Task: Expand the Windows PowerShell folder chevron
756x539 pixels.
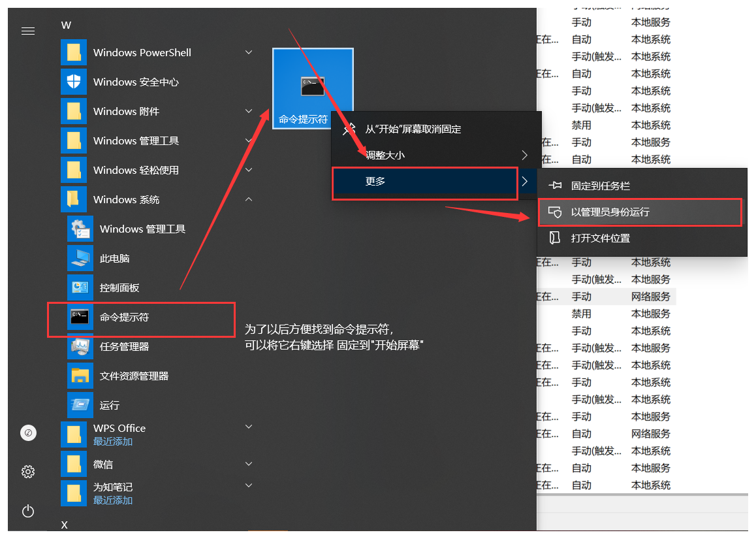Action: (x=249, y=52)
